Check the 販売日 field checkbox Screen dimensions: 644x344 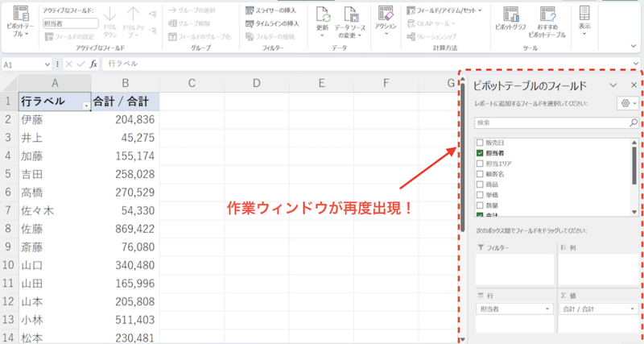pos(479,143)
